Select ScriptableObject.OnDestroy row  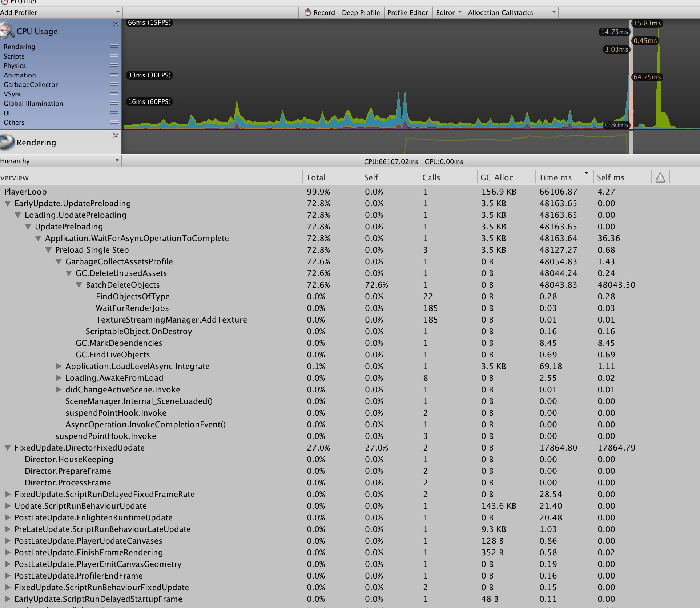click(x=350, y=331)
